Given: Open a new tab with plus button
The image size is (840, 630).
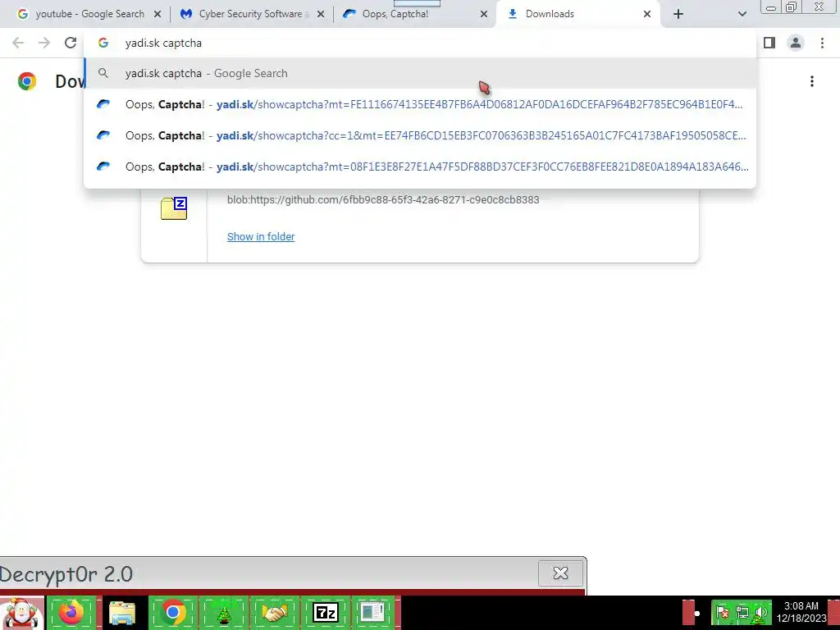Looking at the screenshot, I should tap(678, 15).
